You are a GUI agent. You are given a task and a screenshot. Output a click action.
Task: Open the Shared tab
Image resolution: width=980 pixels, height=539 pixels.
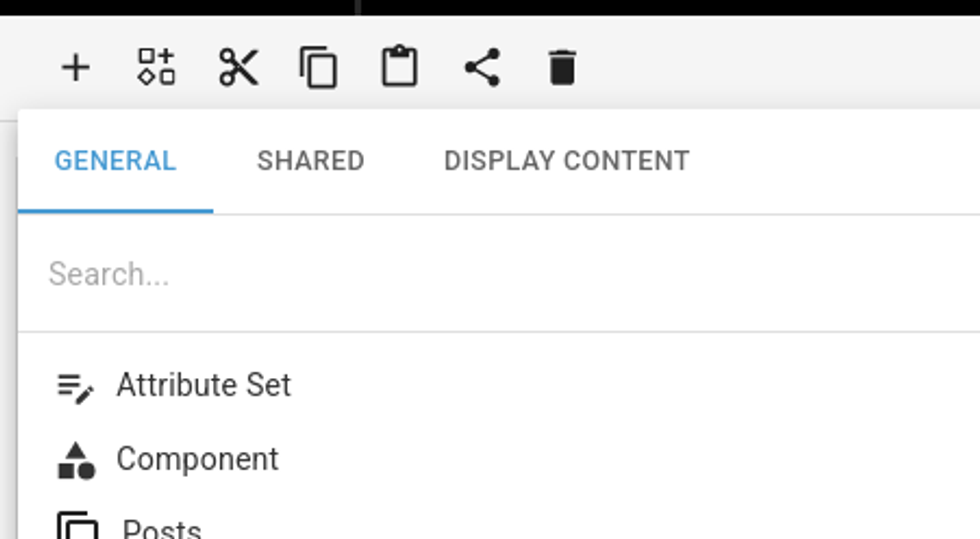tap(310, 161)
